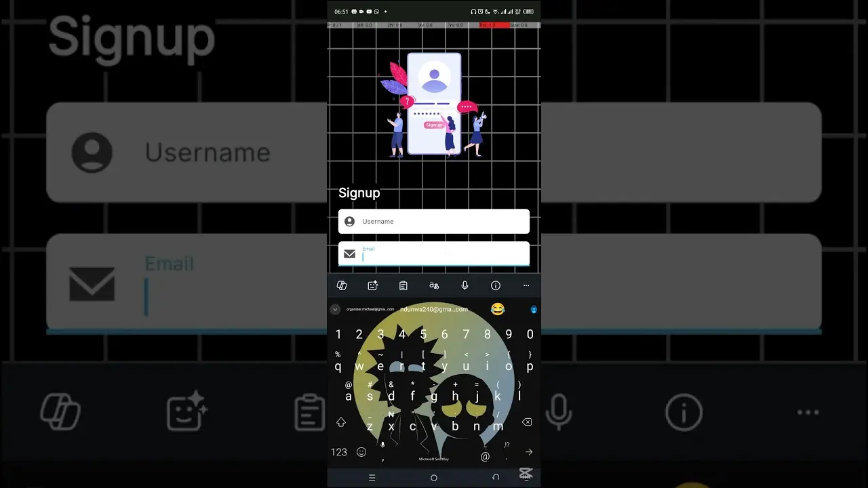Screen dimensions: 868x488
Task: Tap the backspace key icon
Action: (x=527, y=422)
